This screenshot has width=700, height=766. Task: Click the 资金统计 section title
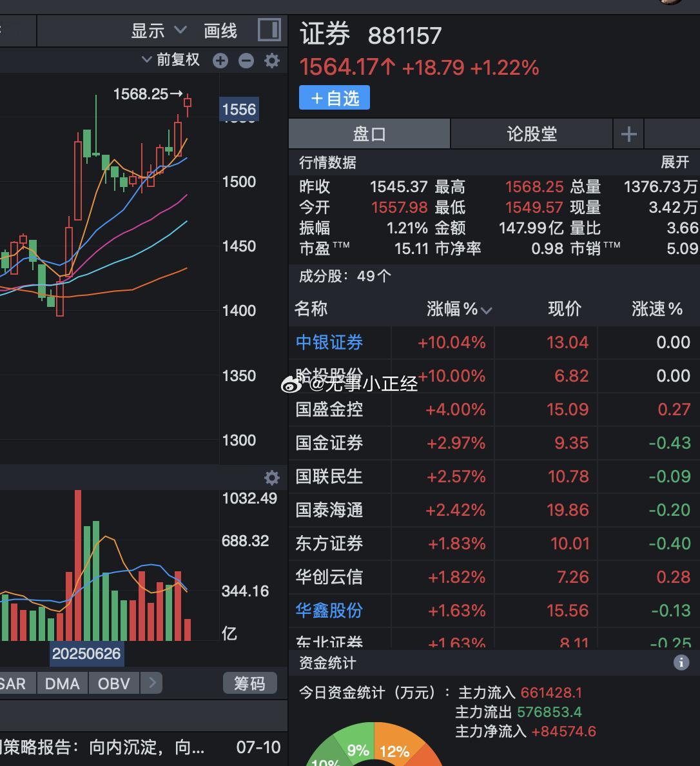coord(328,663)
